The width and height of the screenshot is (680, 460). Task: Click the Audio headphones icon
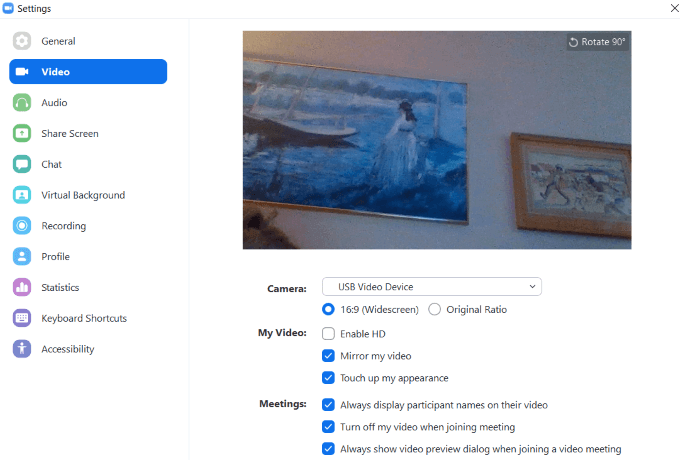[22, 103]
